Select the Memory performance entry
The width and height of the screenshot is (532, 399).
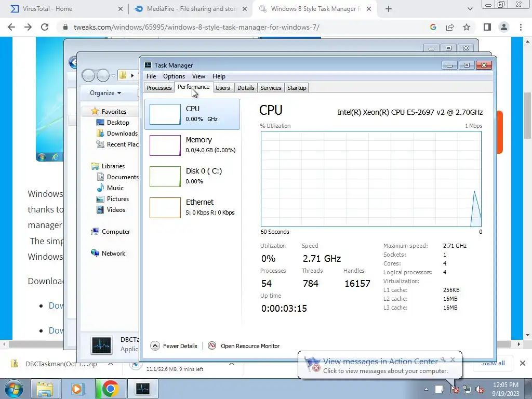192,145
